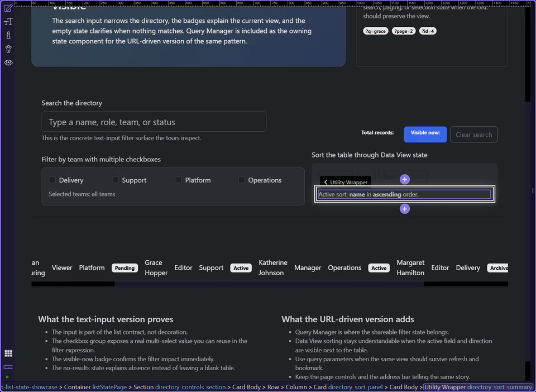Select Card Body breadcrumb after directory_sort_panel
Image resolution: width=536 pixels, height=392 pixels.
(x=404, y=387)
